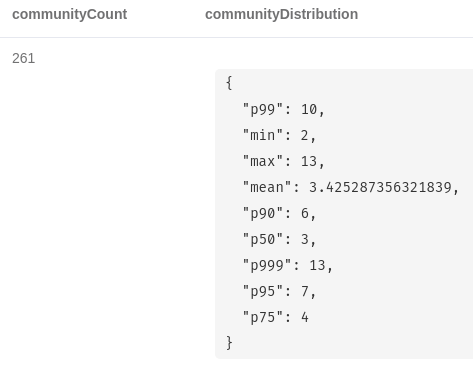The height and width of the screenshot is (386, 473).
Task: Click the "p99" key in JSON
Action: [263, 109]
